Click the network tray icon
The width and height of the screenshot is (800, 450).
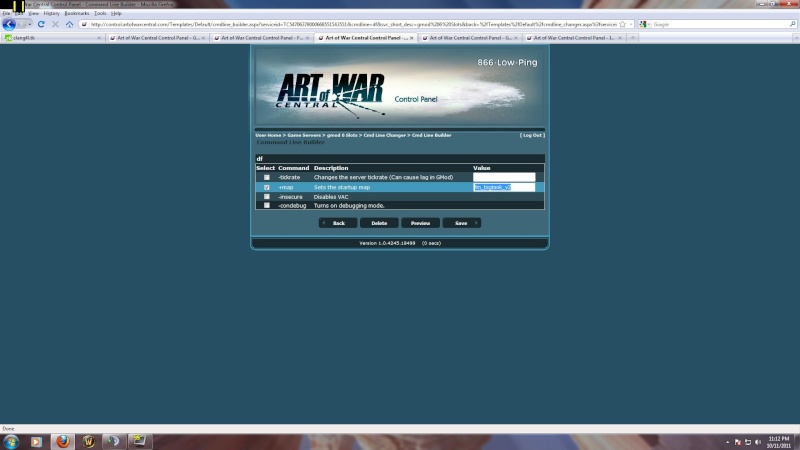click(x=748, y=442)
